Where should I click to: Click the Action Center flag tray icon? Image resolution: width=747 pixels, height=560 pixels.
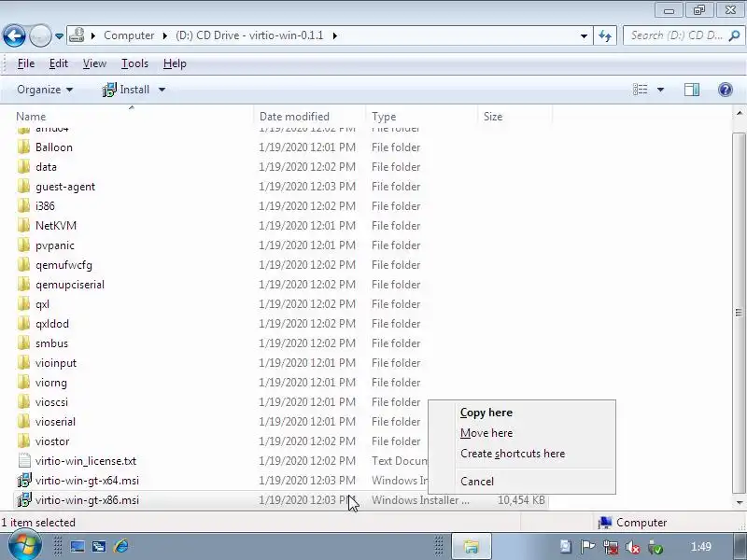(x=588, y=547)
